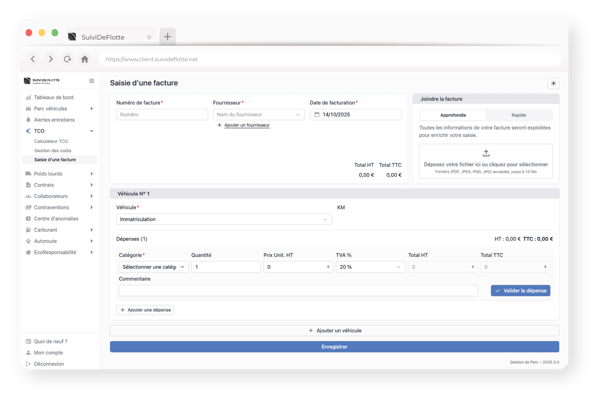Expand the Parc véhicules sidebar menu
Viewport: 600px width, 401px height.
[59, 109]
